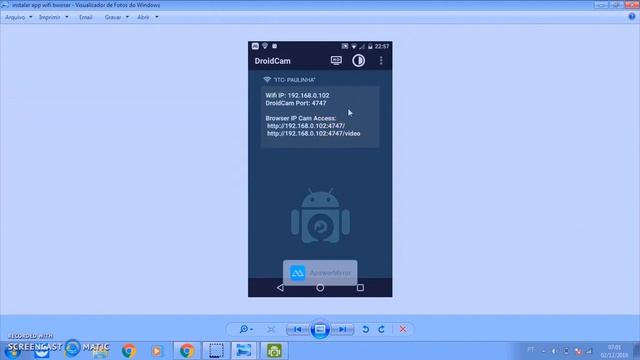This screenshot has width=640, height=360.
Task: Expand the Gravar dropdown arrow
Action: click(x=127, y=17)
